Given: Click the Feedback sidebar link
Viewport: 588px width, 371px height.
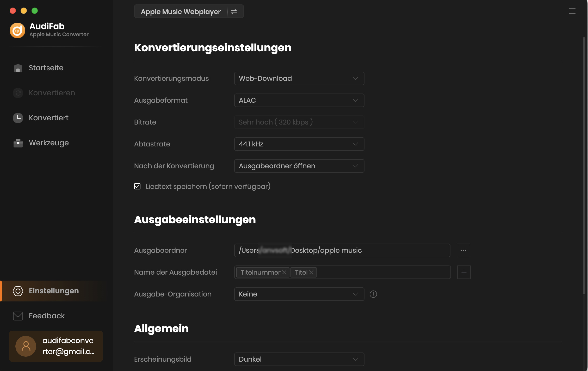Looking at the screenshot, I should pos(47,316).
